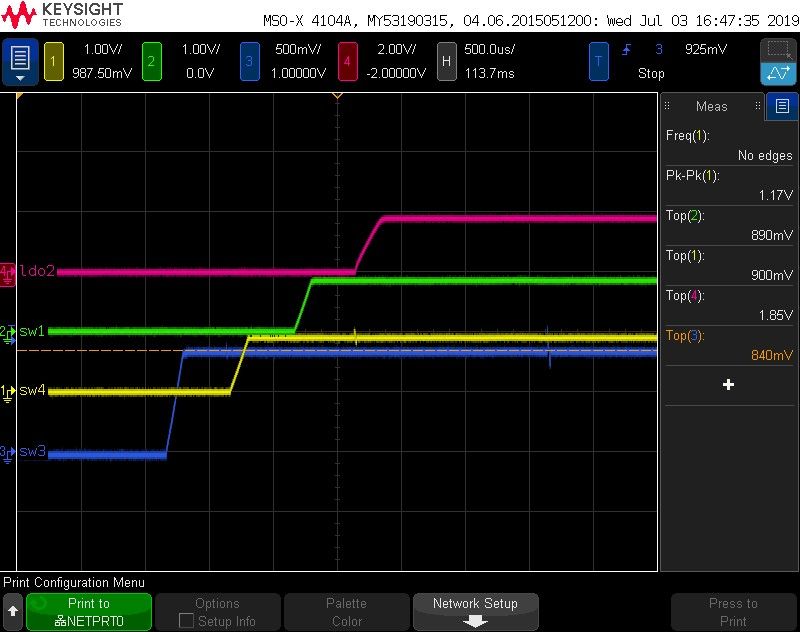Click the ldo2 channel label
The image size is (800, 632).
pyautogui.click(x=37, y=271)
